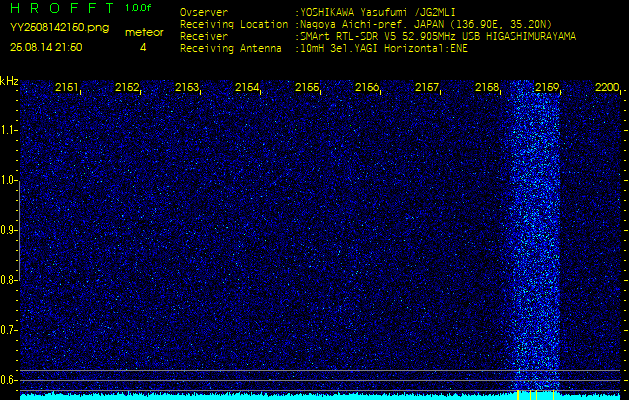
Task: Select observer name YOSHIKAWA Yasufumi /JG2MLI
Action: coord(378,12)
